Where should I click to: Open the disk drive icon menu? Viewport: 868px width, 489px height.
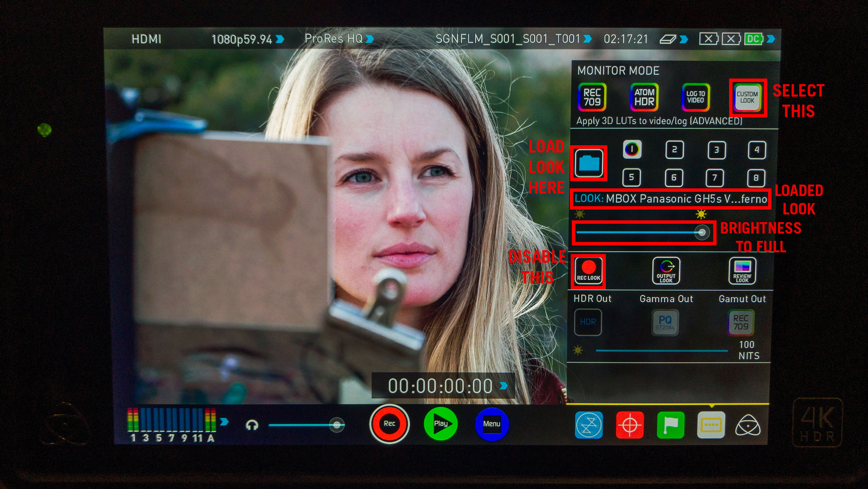pyautogui.click(x=673, y=39)
